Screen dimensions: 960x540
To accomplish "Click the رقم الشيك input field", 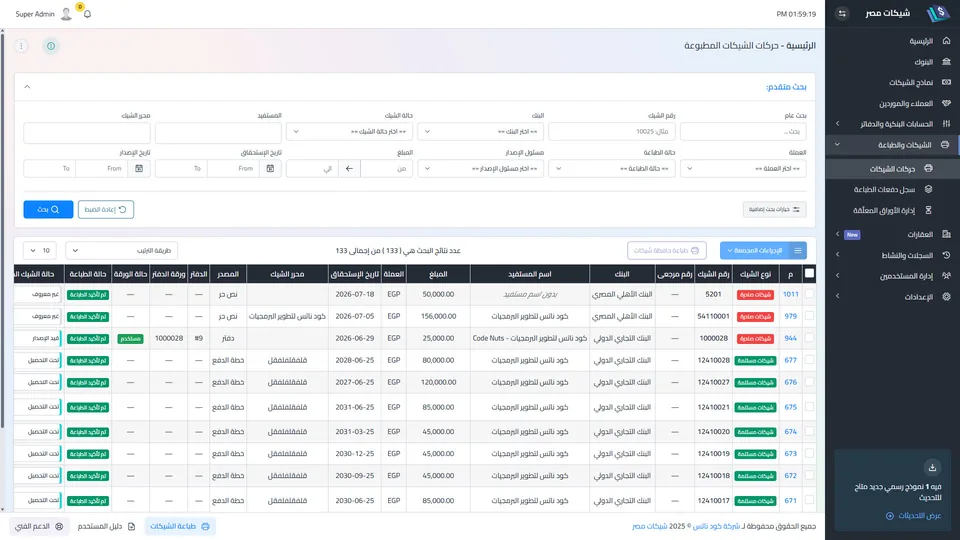I will click(x=612, y=132).
